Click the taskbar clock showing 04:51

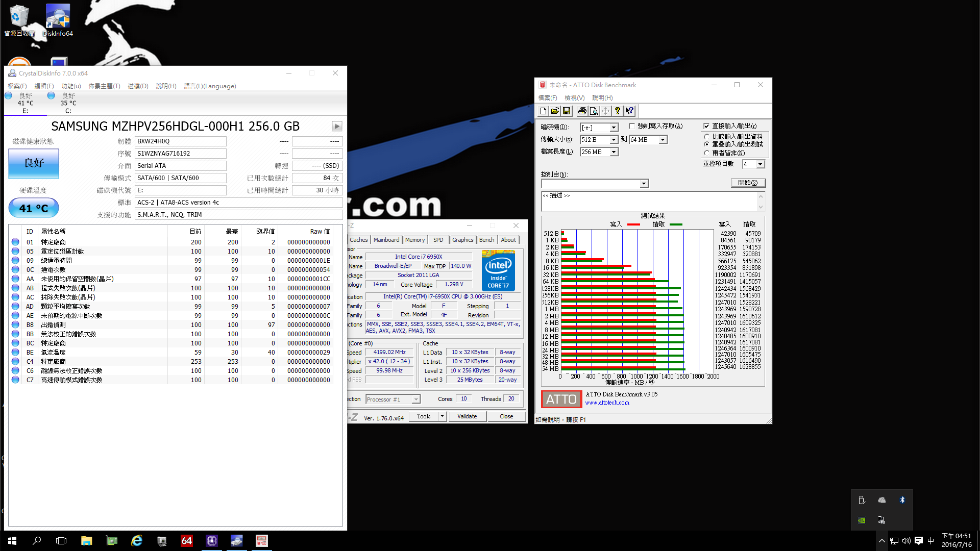tap(957, 541)
